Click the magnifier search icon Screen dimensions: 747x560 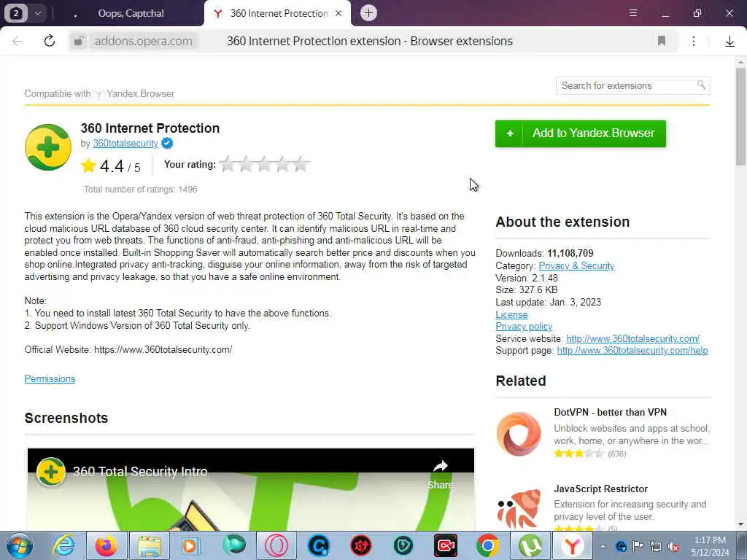click(x=701, y=85)
